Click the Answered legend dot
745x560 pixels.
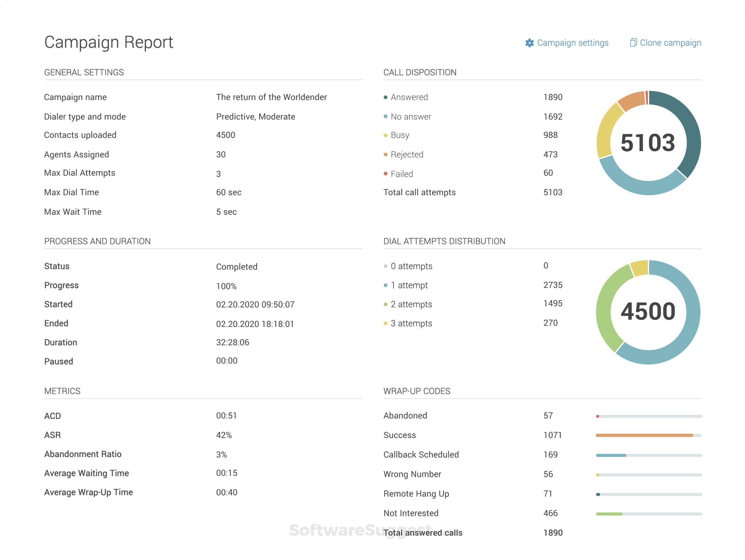385,97
